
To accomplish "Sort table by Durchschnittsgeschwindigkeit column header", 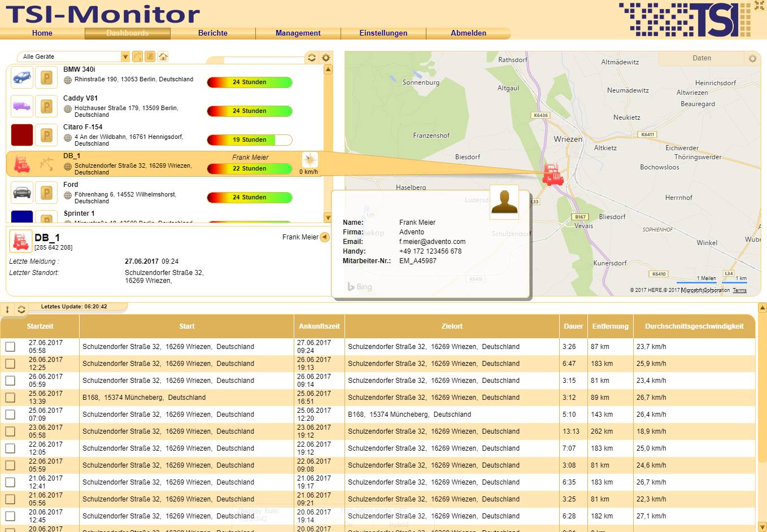I will (694, 326).
